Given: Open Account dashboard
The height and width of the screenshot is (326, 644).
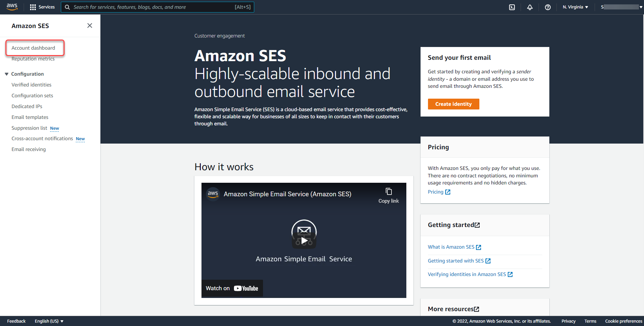Looking at the screenshot, I should [x=33, y=48].
